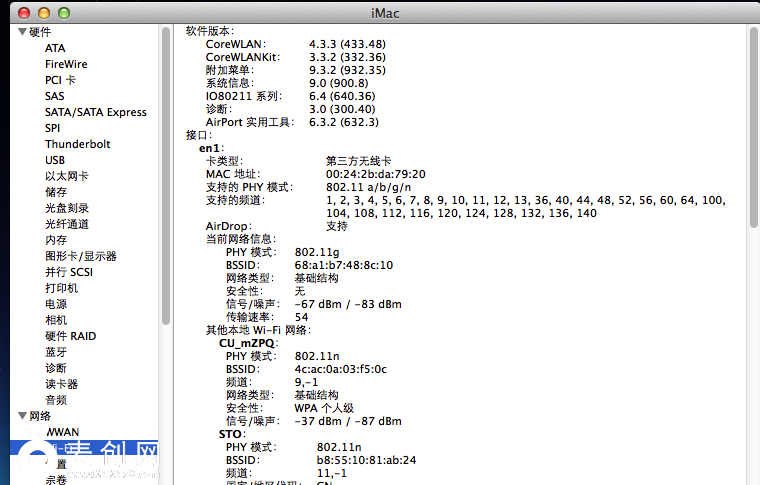Click the red close window button
This screenshot has width=760, height=485.
(23, 13)
